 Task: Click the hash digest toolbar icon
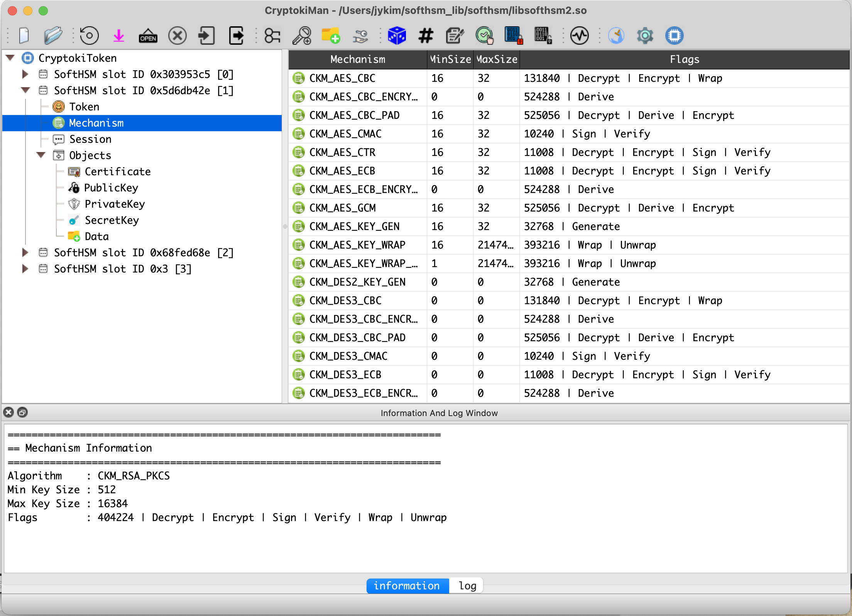(x=426, y=36)
